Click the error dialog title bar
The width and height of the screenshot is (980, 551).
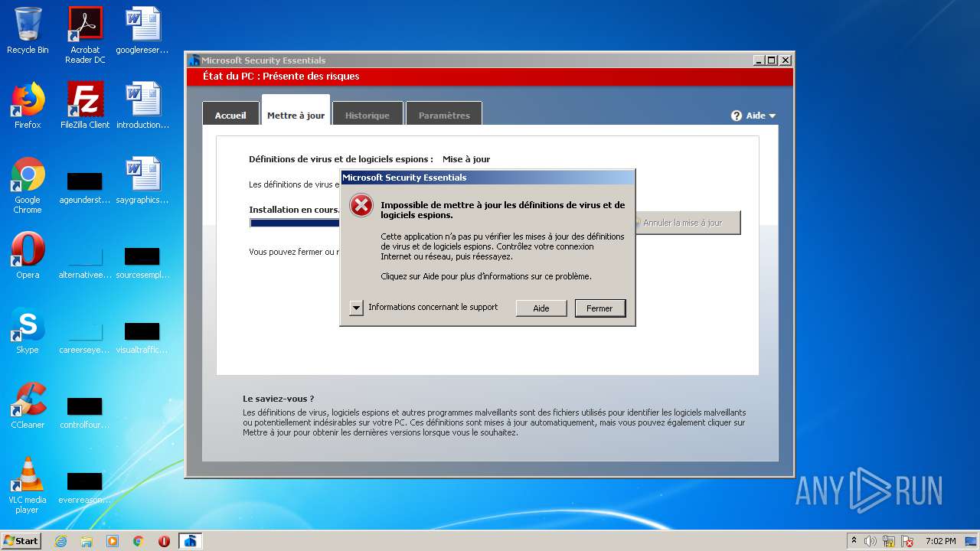tap(487, 178)
